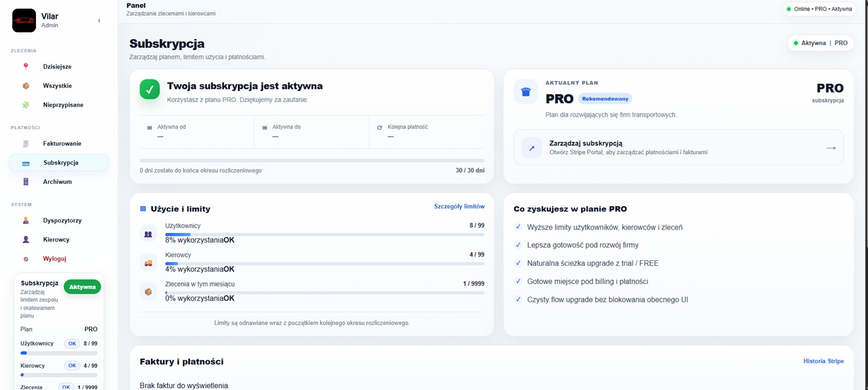Click OK badge next to sidebar Kierowcy
Viewport: 868px width, 390px height.
[x=72, y=366]
